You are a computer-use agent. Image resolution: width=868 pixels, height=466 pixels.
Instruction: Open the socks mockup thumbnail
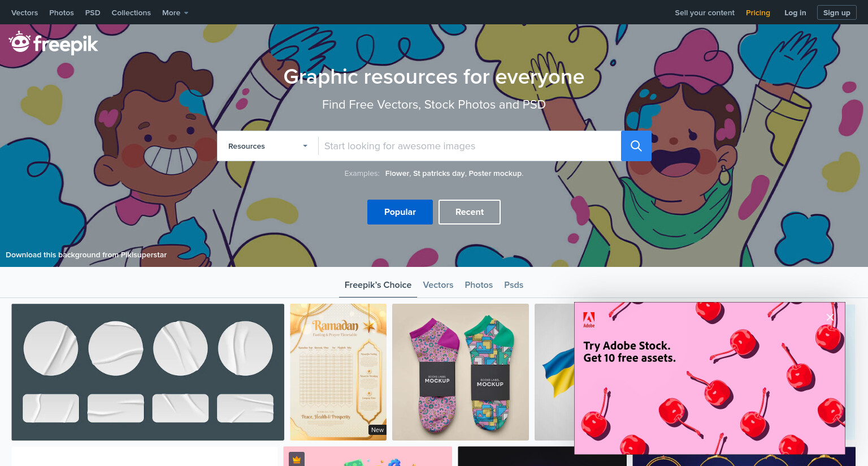click(x=461, y=372)
